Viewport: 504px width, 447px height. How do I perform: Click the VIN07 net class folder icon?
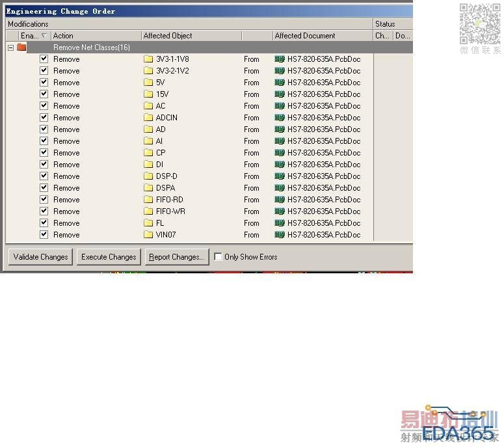click(x=148, y=234)
